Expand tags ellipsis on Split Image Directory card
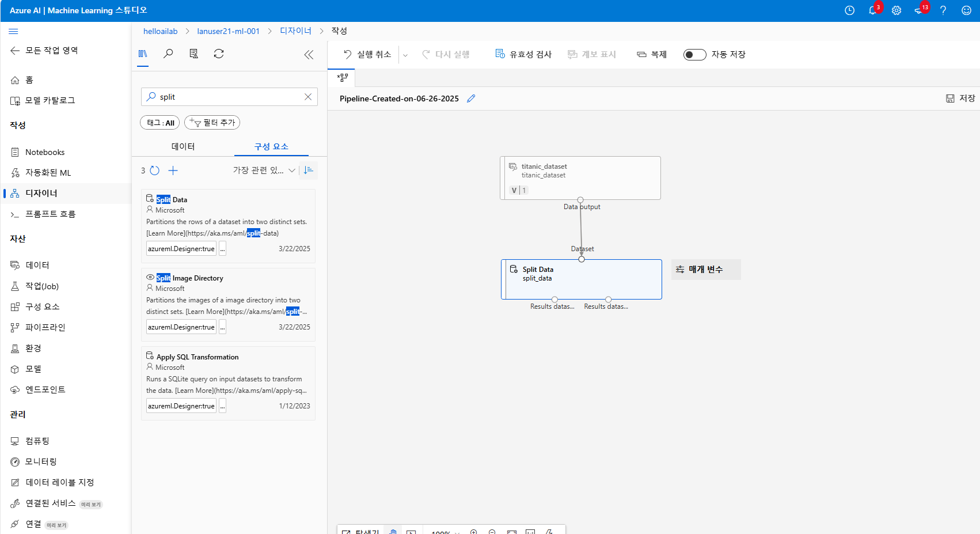The image size is (980, 534). click(222, 327)
